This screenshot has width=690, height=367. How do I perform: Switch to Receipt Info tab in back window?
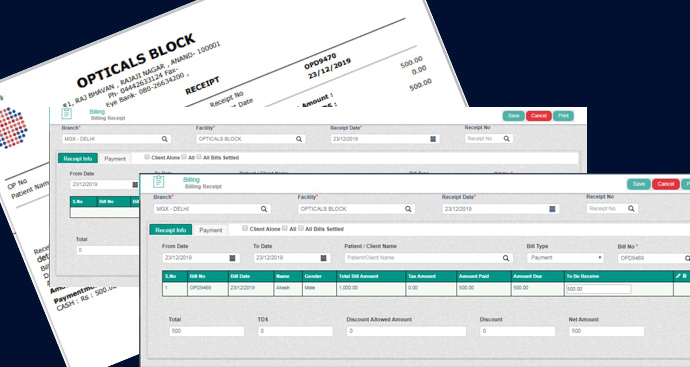tap(78, 158)
